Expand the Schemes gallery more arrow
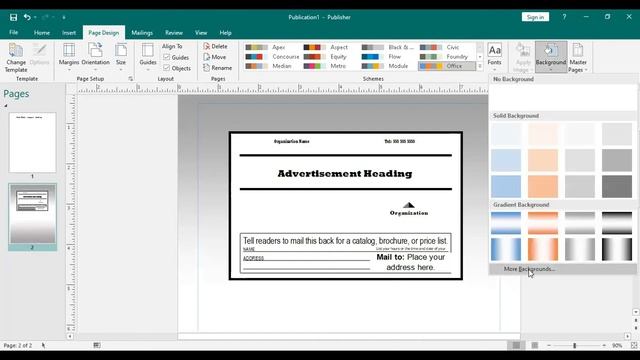The width and height of the screenshot is (640, 360). click(480, 66)
